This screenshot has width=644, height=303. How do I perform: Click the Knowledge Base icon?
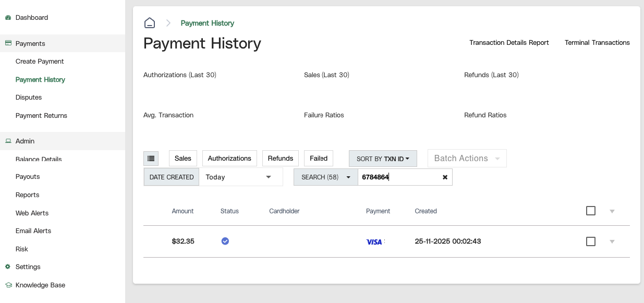[7, 285]
